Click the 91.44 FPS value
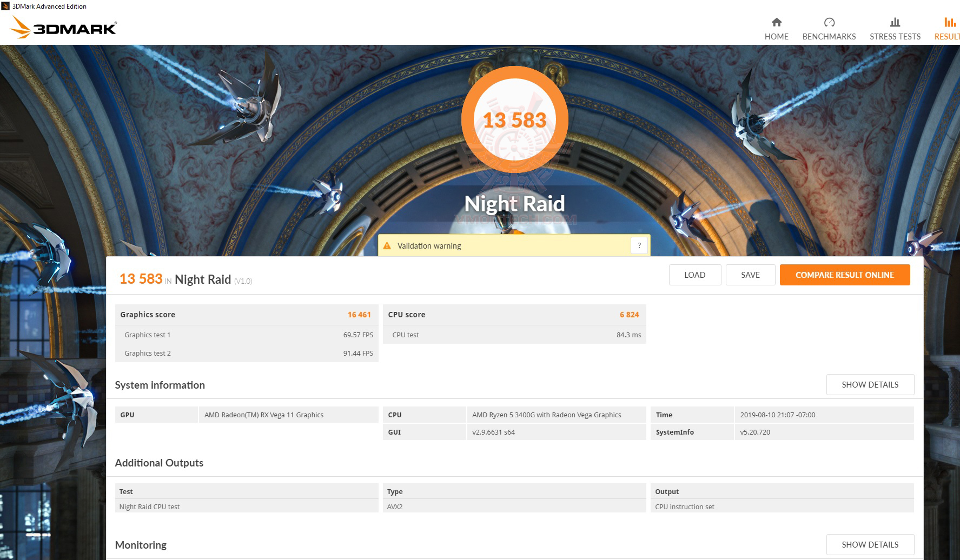 (358, 354)
